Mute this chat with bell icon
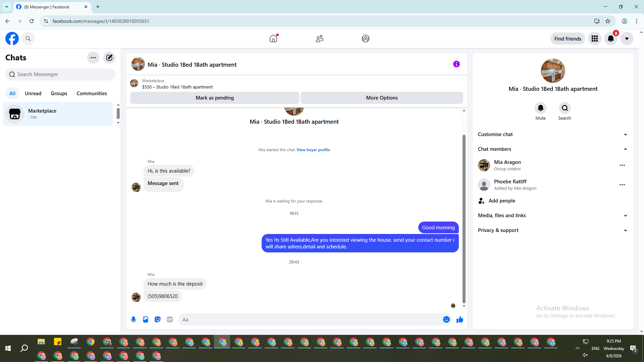The image size is (644, 362). (x=540, y=108)
